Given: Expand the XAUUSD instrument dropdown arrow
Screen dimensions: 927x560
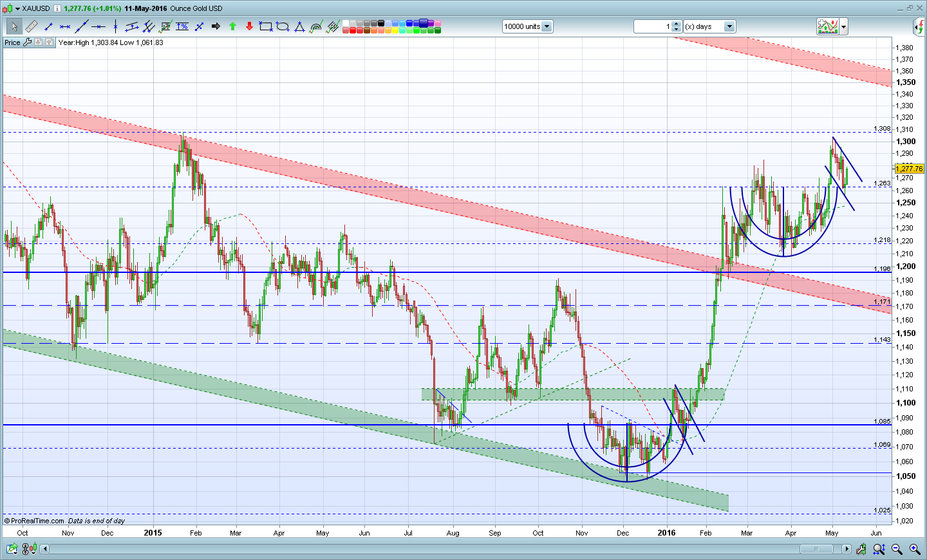Looking at the screenshot, I should click(18, 8).
